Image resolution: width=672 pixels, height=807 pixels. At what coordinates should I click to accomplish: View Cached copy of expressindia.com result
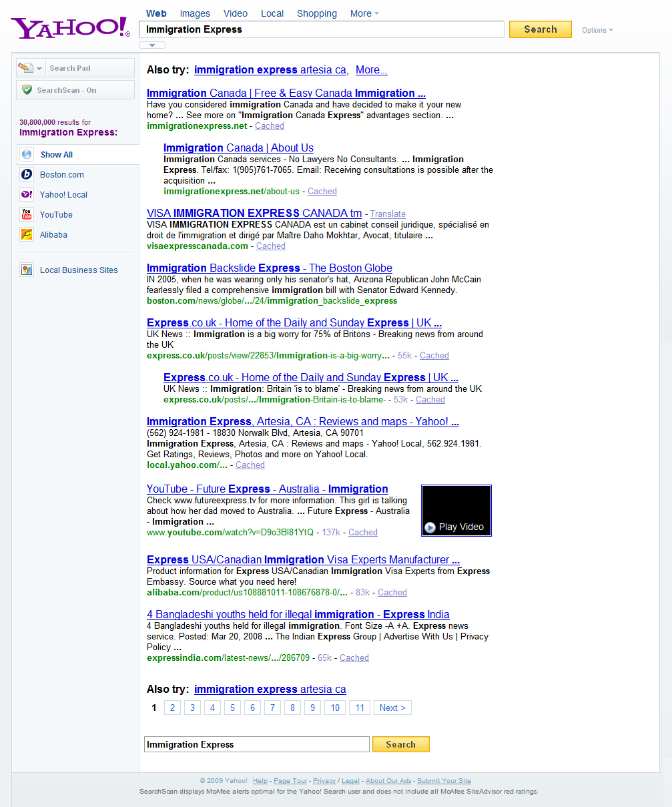(x=354, y=658)
